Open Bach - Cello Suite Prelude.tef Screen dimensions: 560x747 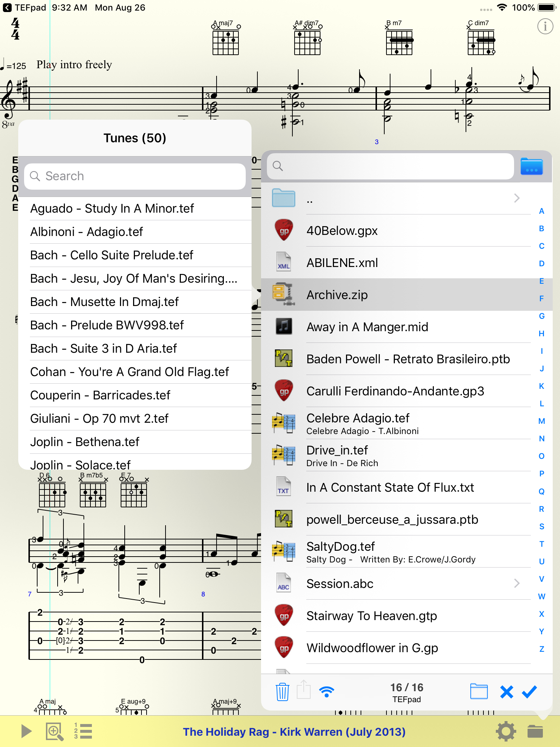coord(135,255)
